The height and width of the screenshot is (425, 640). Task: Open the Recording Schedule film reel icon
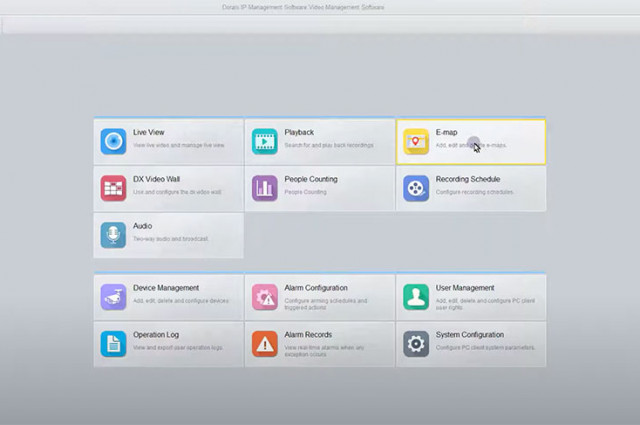[x=416, y=188]
